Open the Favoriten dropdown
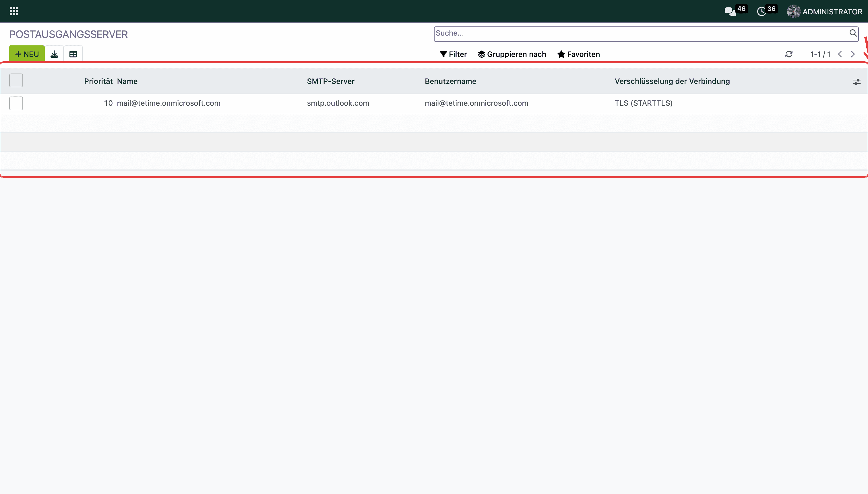Screen dimensions: 868x494 point(578,54)
